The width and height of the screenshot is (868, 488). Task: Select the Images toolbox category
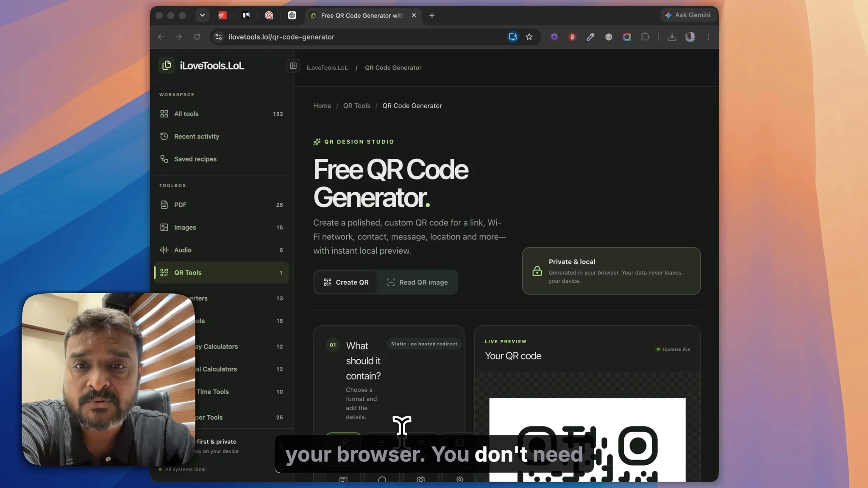pyautogui.click(x=221, y=227)
